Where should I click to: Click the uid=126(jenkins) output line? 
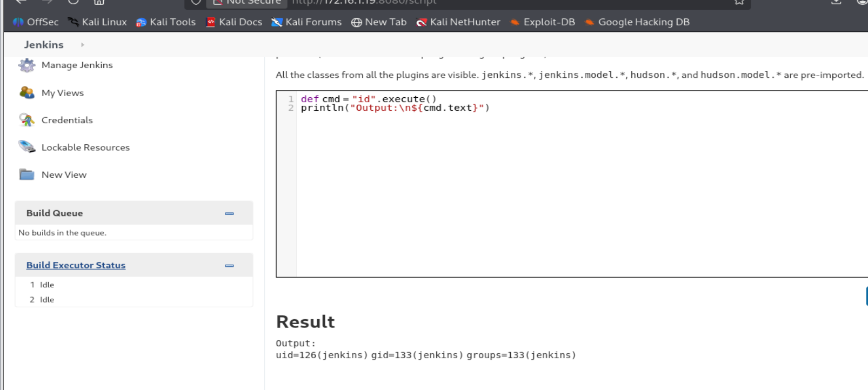click(426, 355)
